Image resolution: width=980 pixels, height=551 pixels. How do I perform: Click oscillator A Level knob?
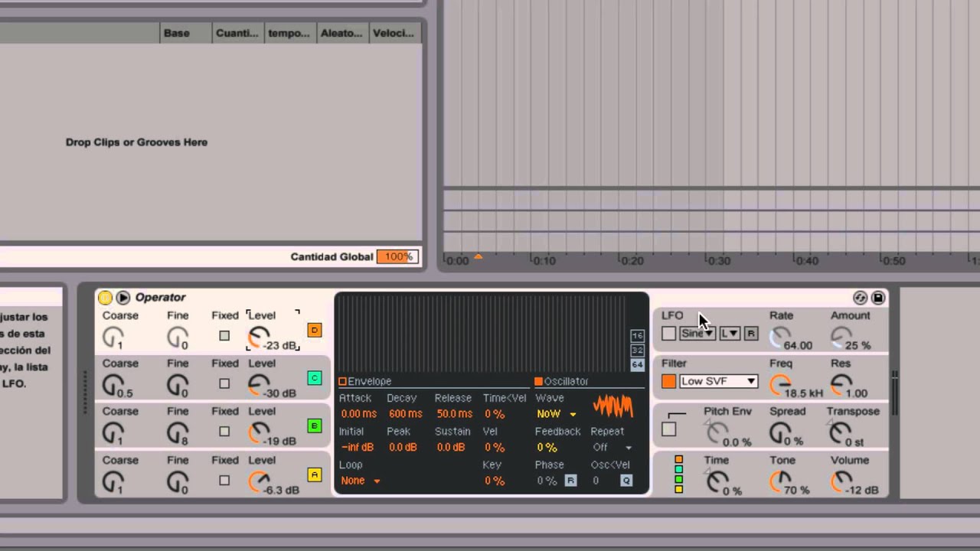(259, 481)
